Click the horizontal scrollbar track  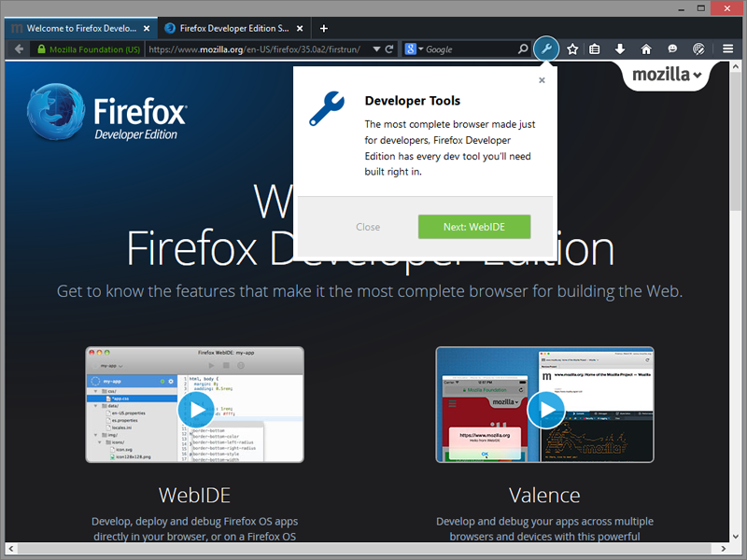pos(367,548)
